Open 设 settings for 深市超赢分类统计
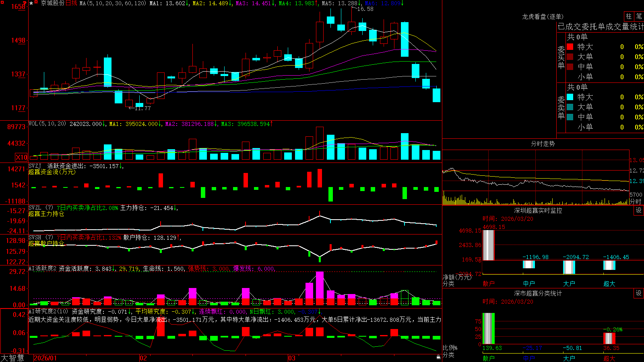This screenshot has height=362, width=644. (x=639, y=293)
